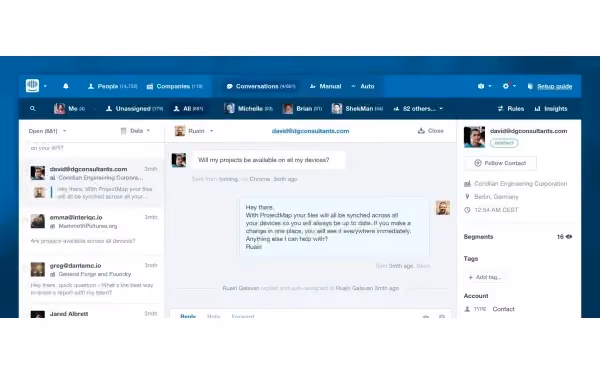
Task: Open Brian's inbox
Action: pyautogui.click(x=302, y=109)
